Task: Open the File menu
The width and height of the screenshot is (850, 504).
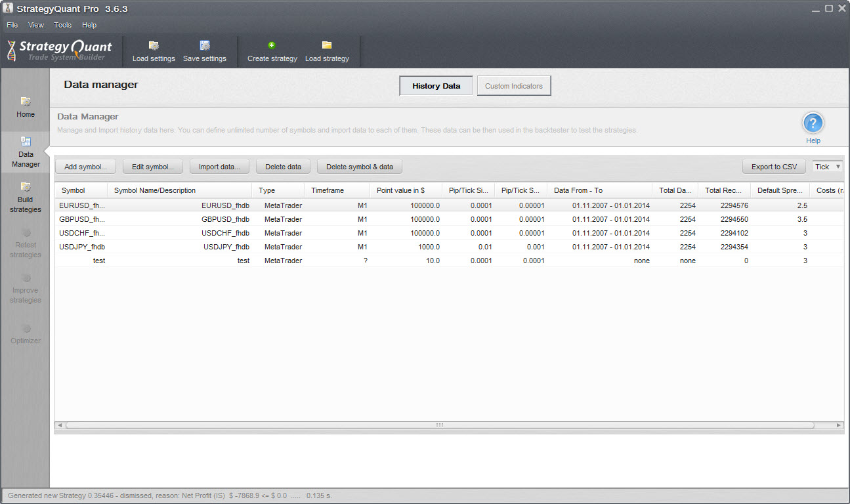Action: pyautogui.click(x=12, y=25)
